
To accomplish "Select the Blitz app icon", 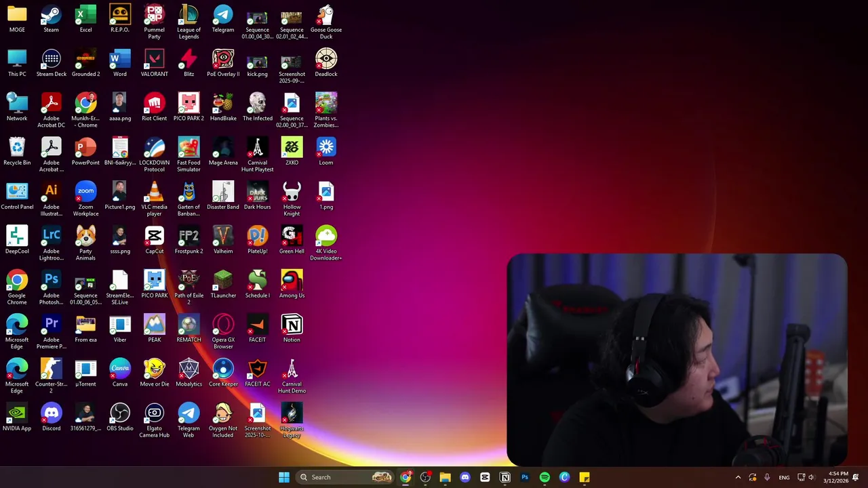I will click(189, 63).
